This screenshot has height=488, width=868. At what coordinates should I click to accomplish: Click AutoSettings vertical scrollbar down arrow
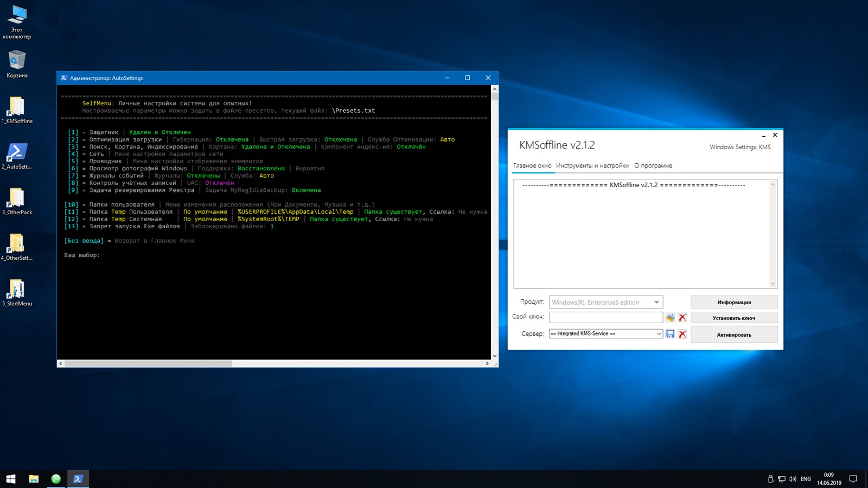click(x=494, y=356)
